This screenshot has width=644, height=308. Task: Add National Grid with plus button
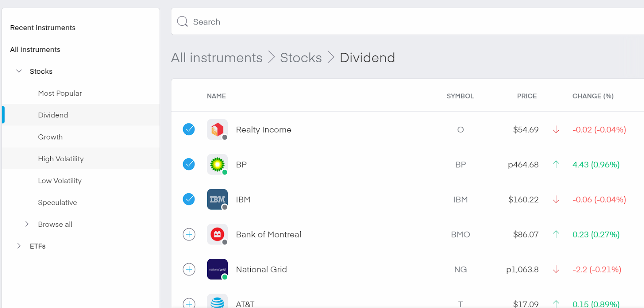(x=189, y=269)
